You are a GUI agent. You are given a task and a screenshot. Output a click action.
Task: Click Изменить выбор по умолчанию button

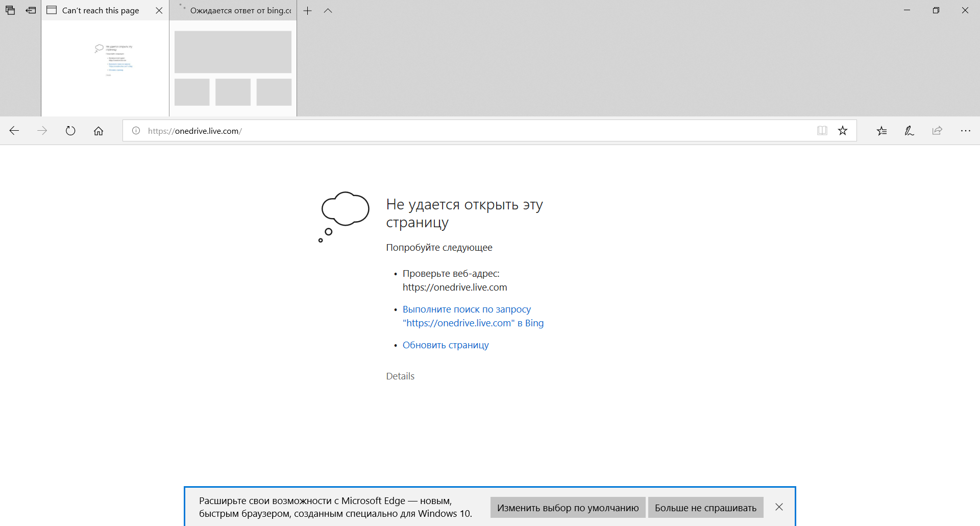pos(568,508)
